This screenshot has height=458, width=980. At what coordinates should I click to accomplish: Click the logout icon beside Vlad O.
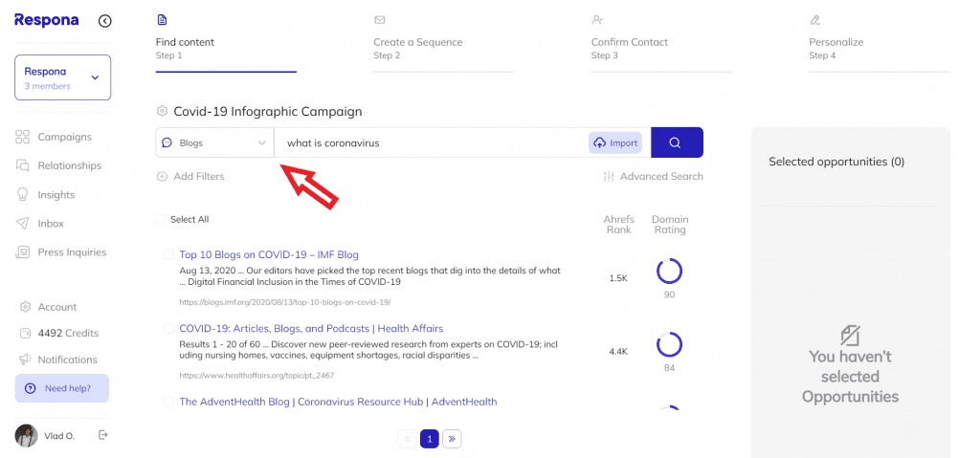click(103, 435)
